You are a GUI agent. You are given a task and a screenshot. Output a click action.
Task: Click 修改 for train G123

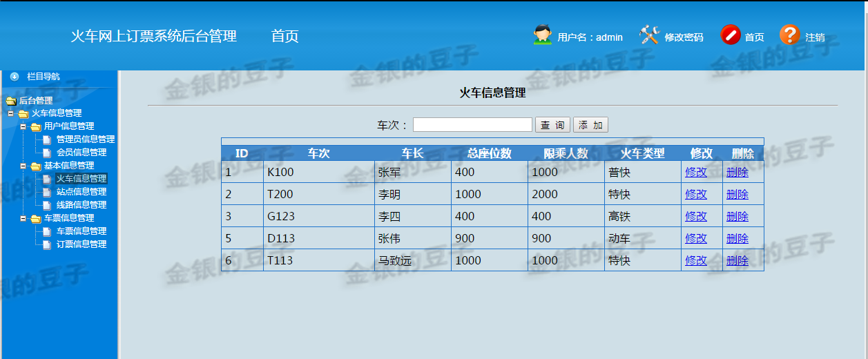696,217
